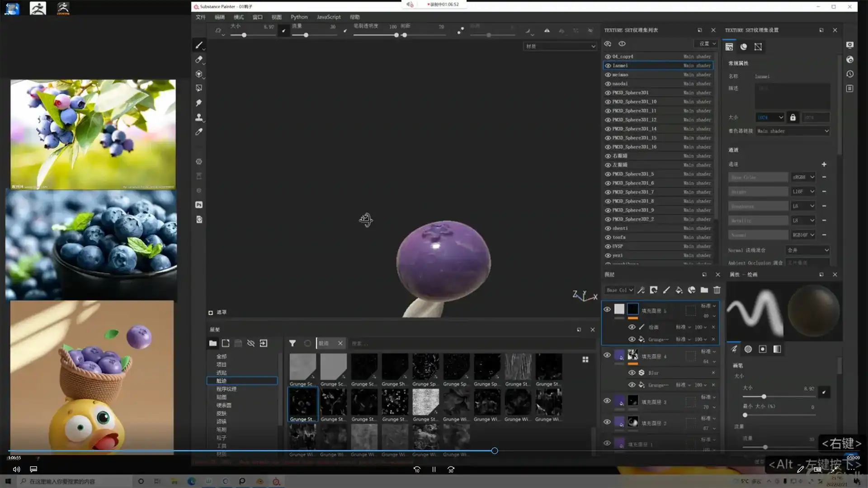868x488 pixels.
Task: Toggle visibility of lanmei texture set
Action: click(x=608, y=66)
